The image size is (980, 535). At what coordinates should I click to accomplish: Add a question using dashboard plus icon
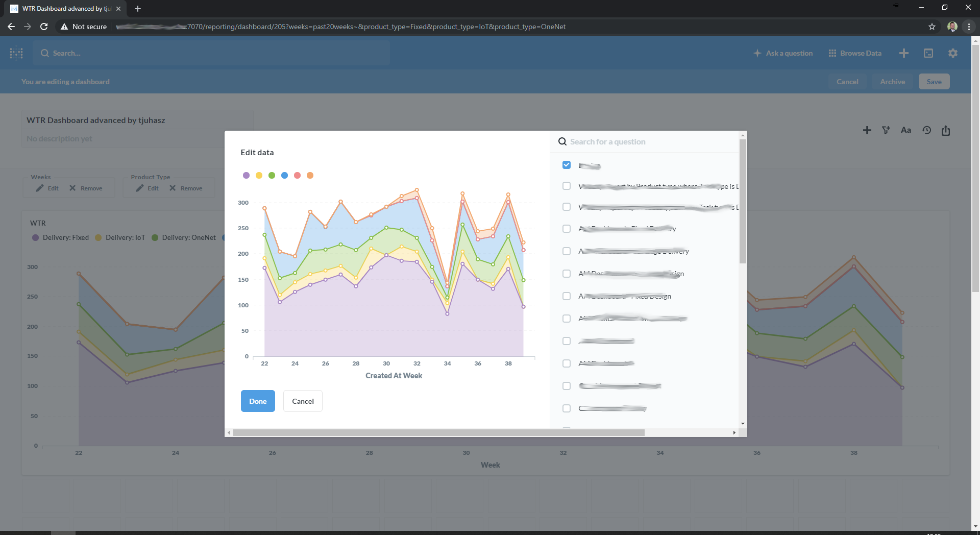(x=867, y=130)
